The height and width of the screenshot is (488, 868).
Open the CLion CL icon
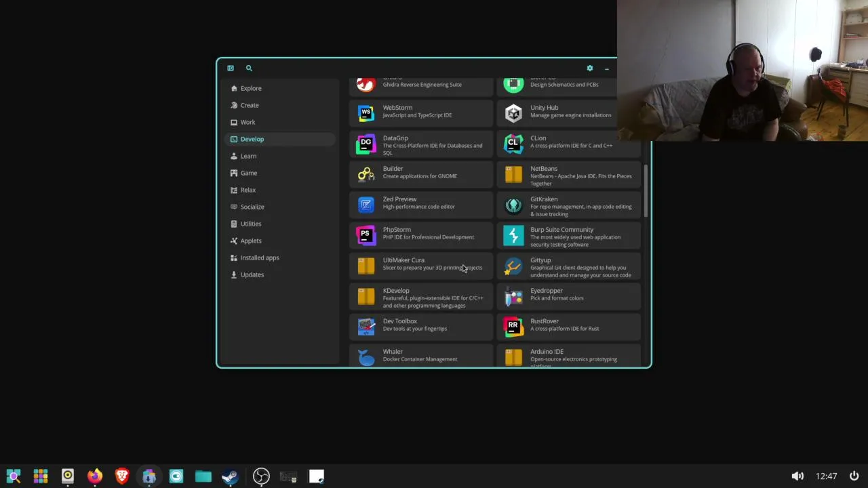click(513, 144)
